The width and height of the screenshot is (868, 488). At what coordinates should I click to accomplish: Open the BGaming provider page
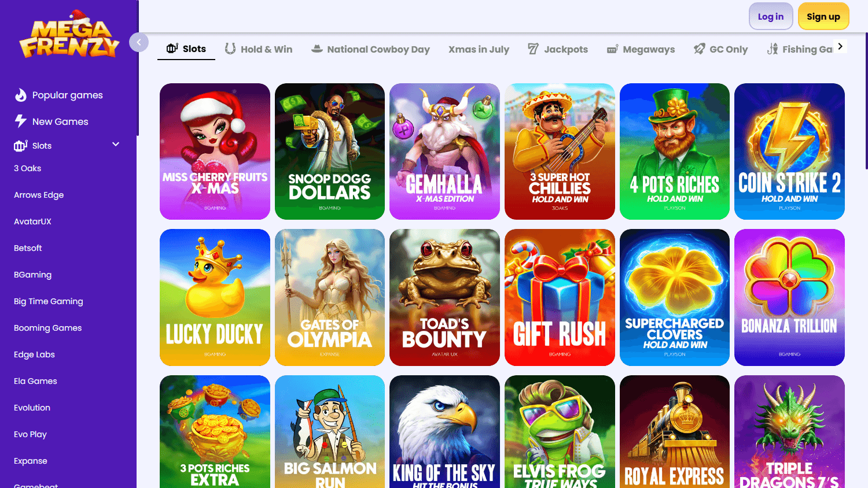click(32, 275)
